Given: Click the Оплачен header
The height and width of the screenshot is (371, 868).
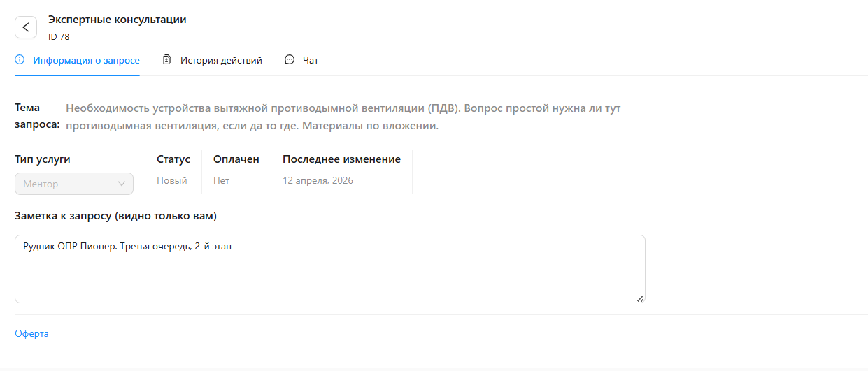Looking at the screenshot, I should 236,159.
